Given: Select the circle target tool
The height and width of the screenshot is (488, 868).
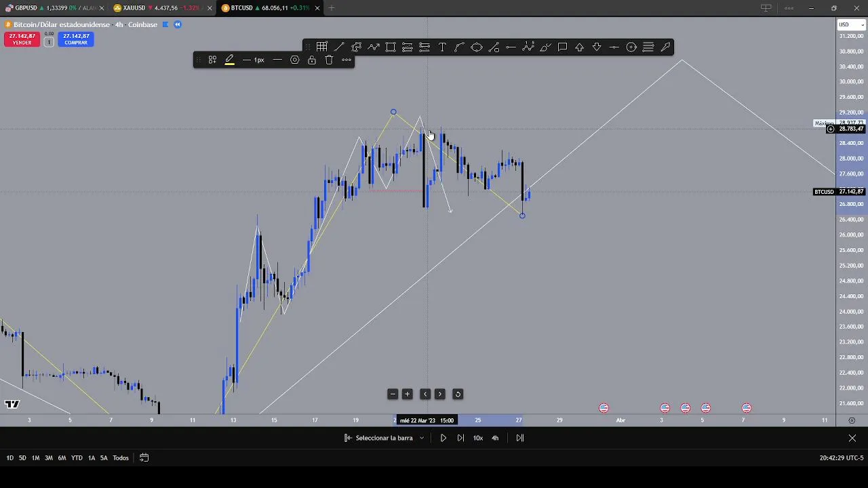Looking at the screenshot, I should coord(631,47).
